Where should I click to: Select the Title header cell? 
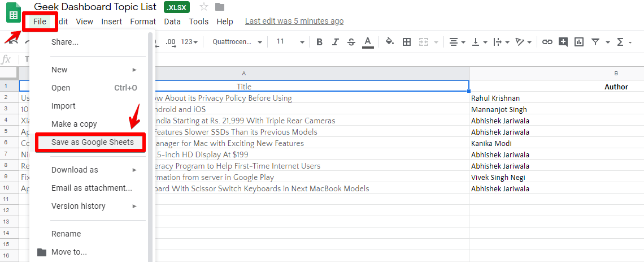[244, 87]
